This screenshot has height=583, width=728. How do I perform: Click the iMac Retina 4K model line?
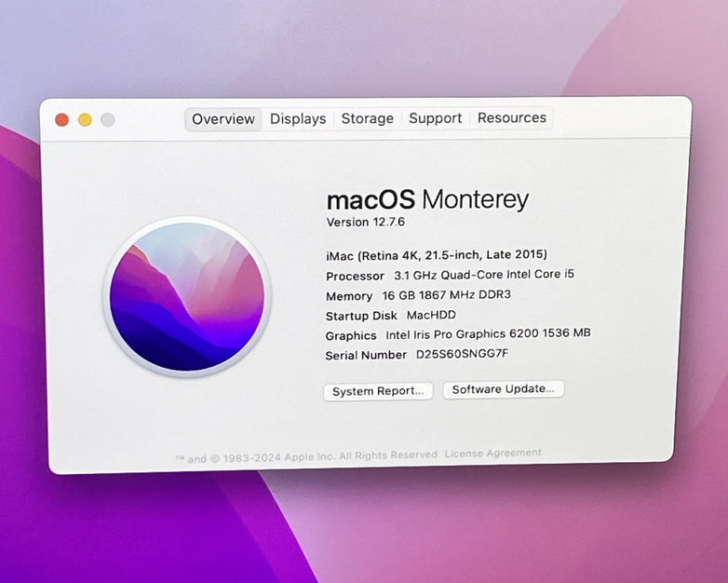(x=436, y=254)
